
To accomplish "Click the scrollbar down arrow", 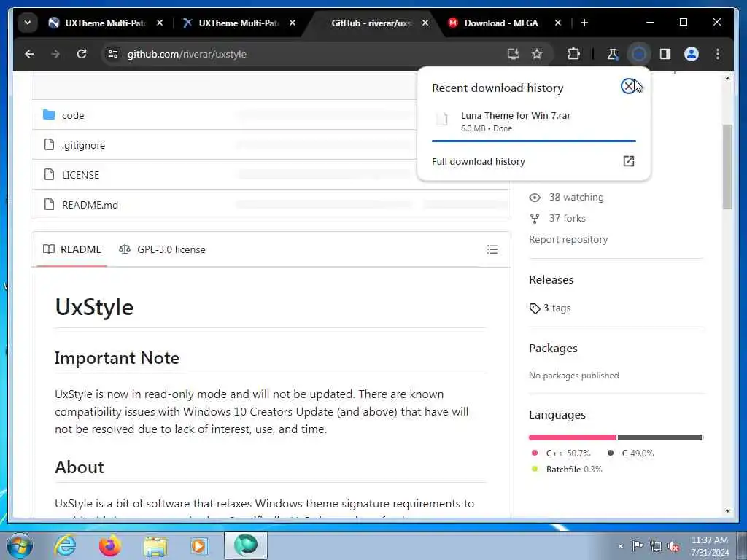I will tap(727, 511).
